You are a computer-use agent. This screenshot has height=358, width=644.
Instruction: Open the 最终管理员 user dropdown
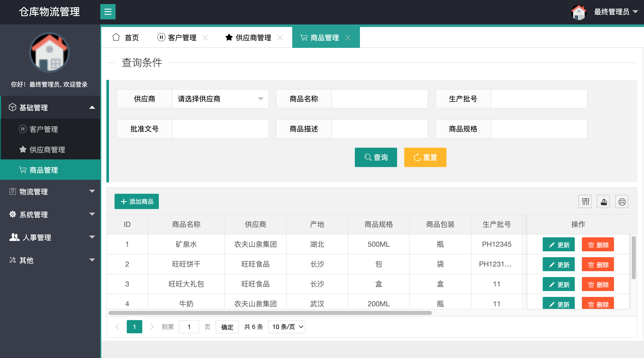pos(616,12)
